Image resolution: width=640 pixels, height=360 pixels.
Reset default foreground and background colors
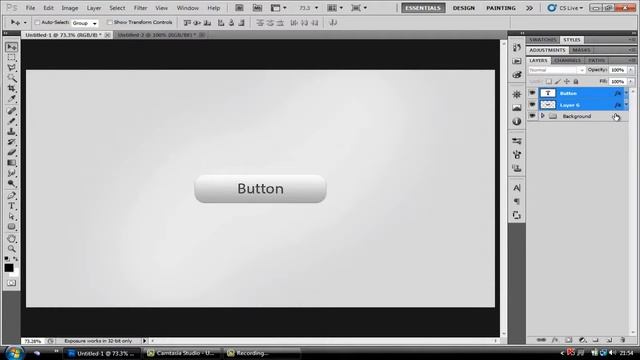(7, 259)
